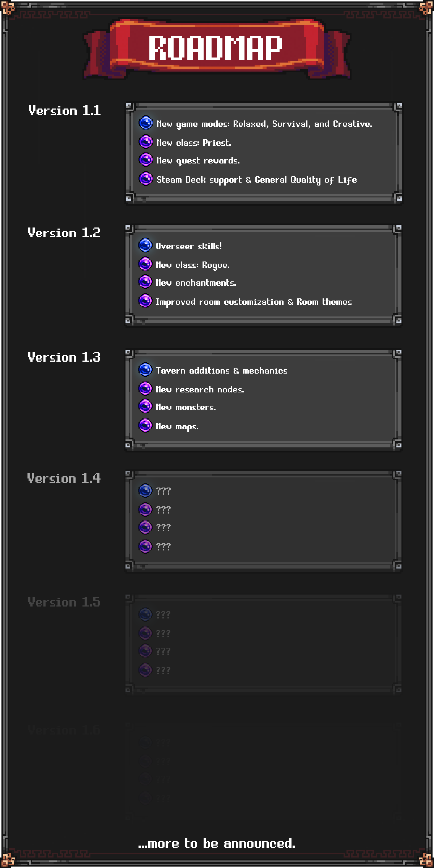Viewport: 434px width, 868px height.
Task: Select the Version 1.4 heading
Action: click(64, 478)
